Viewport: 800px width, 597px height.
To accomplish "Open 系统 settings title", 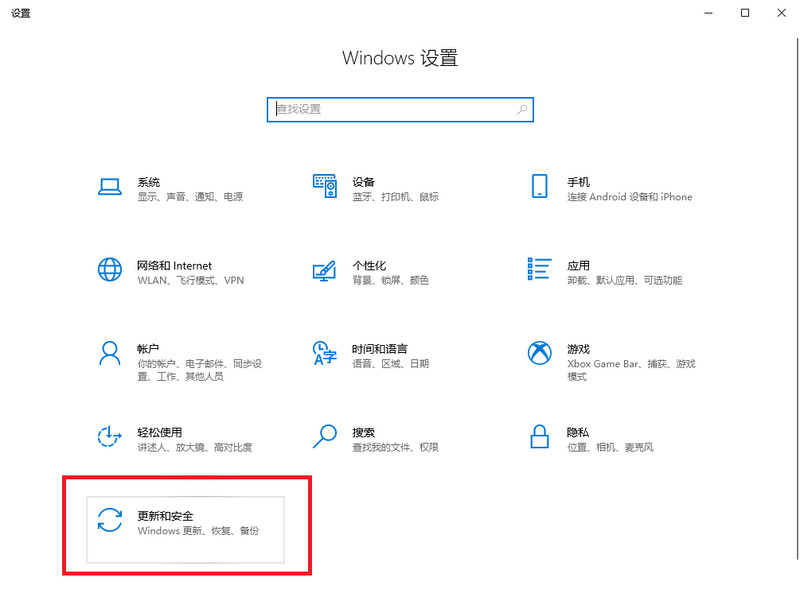I will (148, 182).
